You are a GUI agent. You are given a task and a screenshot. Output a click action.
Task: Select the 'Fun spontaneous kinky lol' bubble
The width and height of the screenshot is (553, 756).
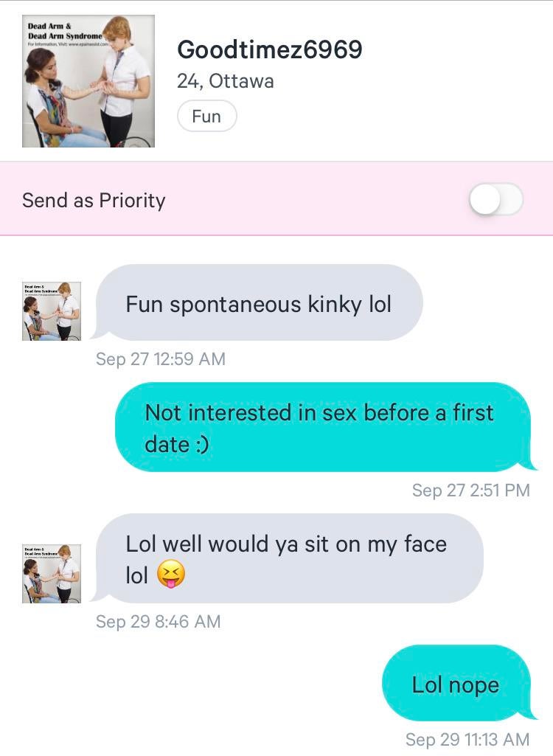259,303
